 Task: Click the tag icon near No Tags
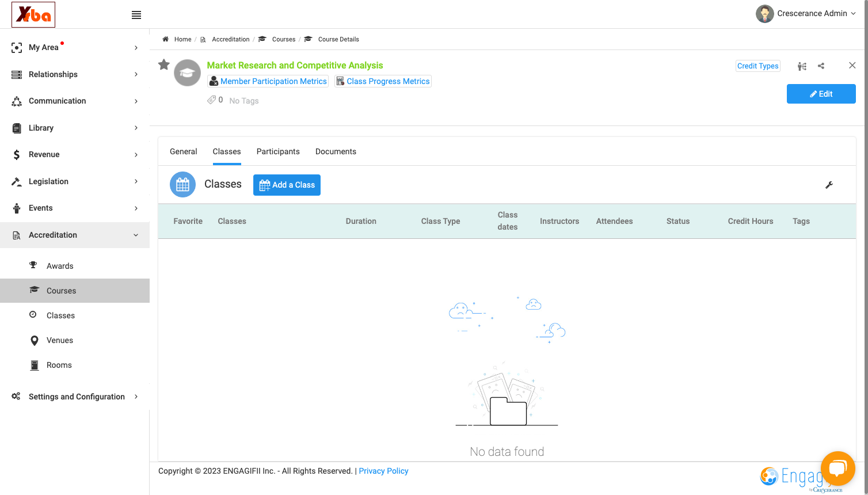tap(212, 100)
